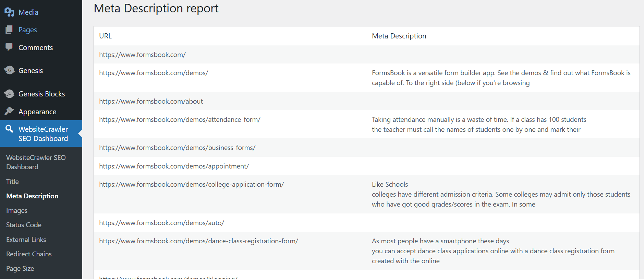
Task: Click the dance-class-registration-form URL cell
Action: tap(198, 241)
